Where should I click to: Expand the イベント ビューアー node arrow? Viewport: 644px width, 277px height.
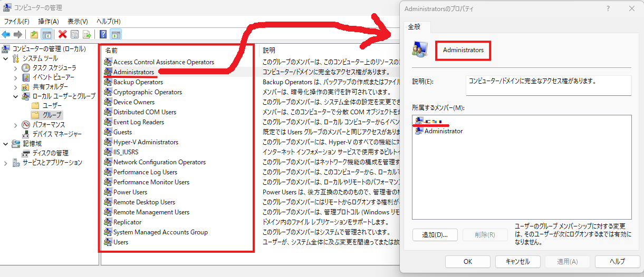(x=15, y=77)
